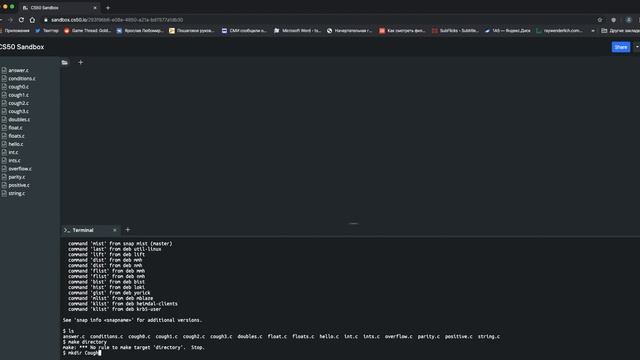Click the blue Share button
Image resolution: width=640 pixels, height=360 pixels.
click(x=620, y=47)
